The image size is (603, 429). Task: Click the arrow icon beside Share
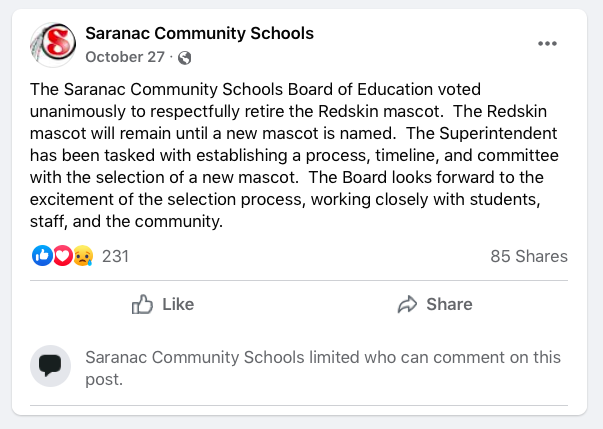[x=407, y=304]
